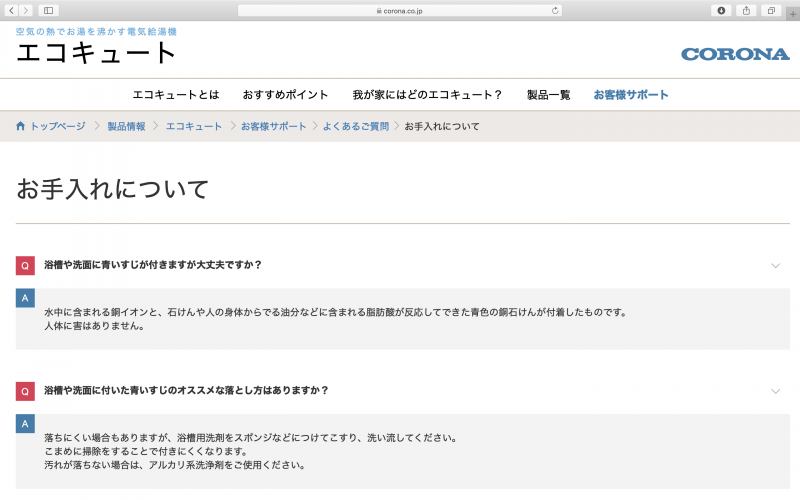Click the home icon in the breadcrumb
This screenshot has width=800, height=500.
[x=20, y=126]
